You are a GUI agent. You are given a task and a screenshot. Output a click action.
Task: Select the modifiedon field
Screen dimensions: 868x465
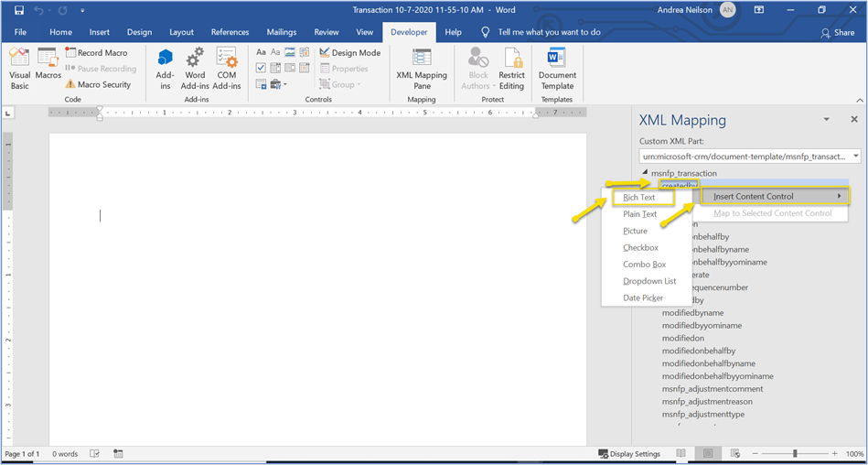coord(683,338)
